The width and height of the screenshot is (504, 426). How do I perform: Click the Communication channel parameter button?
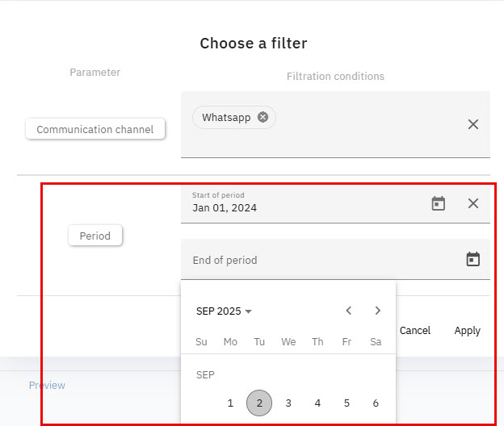[x=95, y=129]
